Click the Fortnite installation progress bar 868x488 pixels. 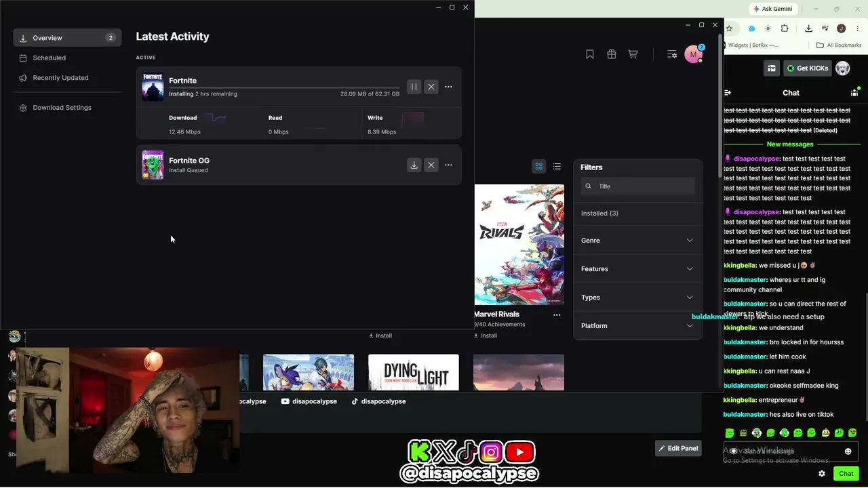pos(284,87)
